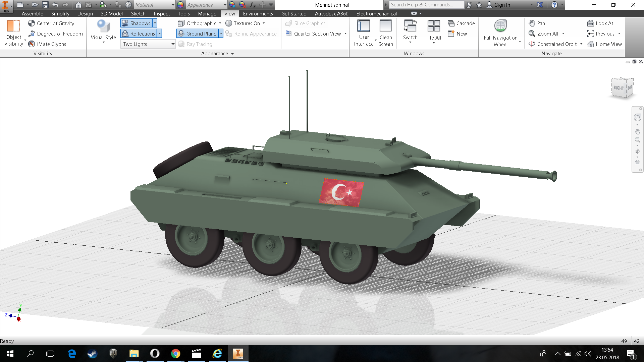Click the Quarter Section View button

(317, 34)
